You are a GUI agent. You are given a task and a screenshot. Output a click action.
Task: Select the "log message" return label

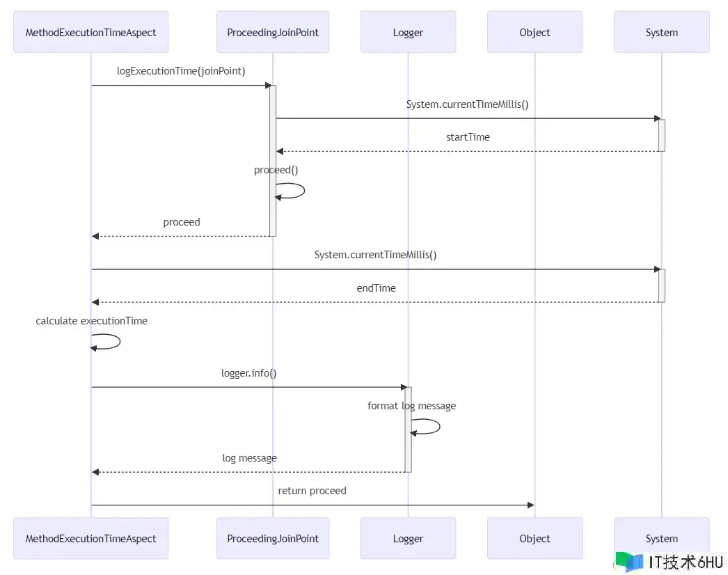[x=249, y=458]
